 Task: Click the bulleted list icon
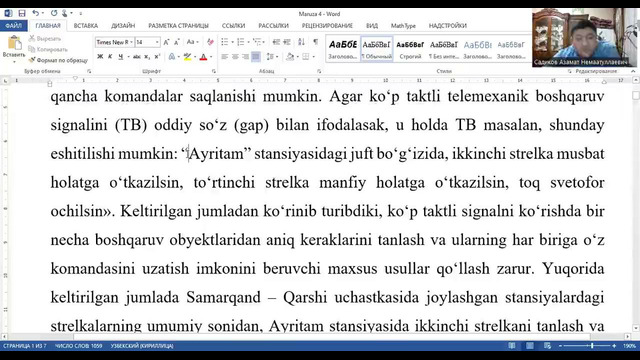pyautogui.click(x=224, y=42)
